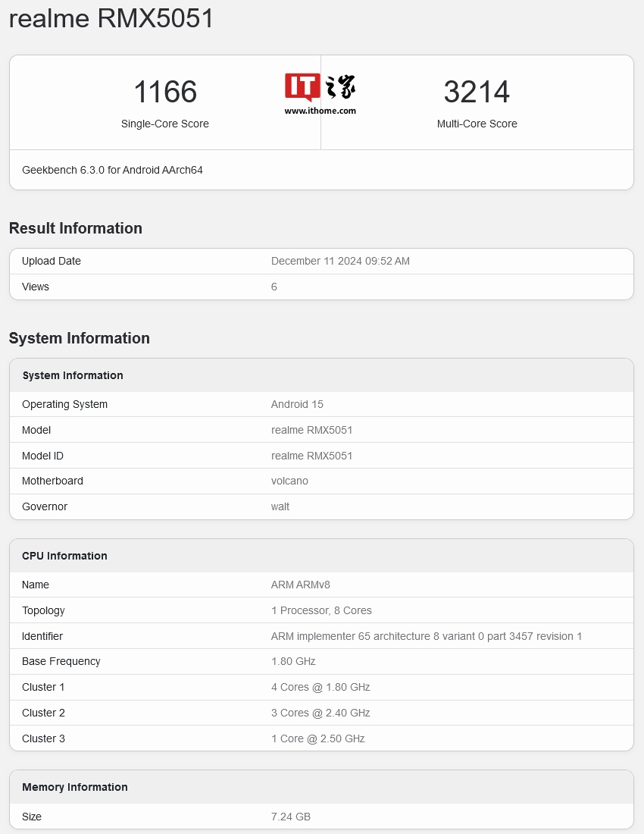Click the realme RMX5051 page title
The height and width of the screenshot is (834, 644).
tap(111, 19)
